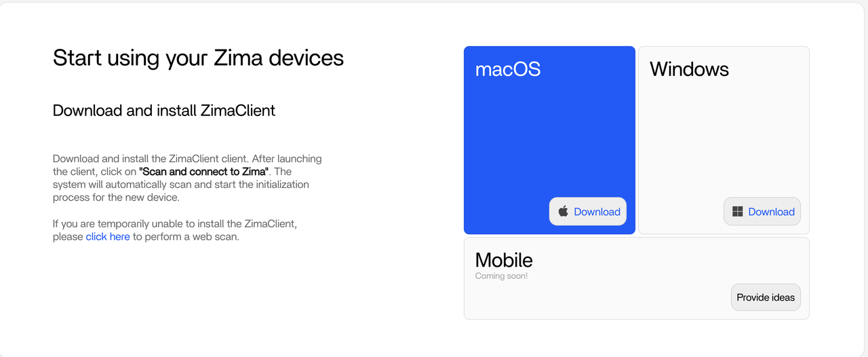Viewport: 868px width, 357px height.
Task: Click the bold "Scan and connect to Zima" text
Action: click(x=203, y=172)
